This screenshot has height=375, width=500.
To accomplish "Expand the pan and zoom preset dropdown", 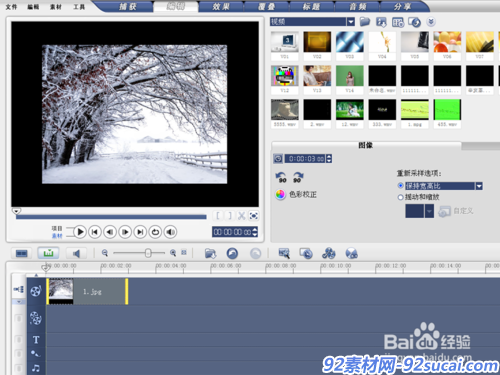I will click(429, 211).
